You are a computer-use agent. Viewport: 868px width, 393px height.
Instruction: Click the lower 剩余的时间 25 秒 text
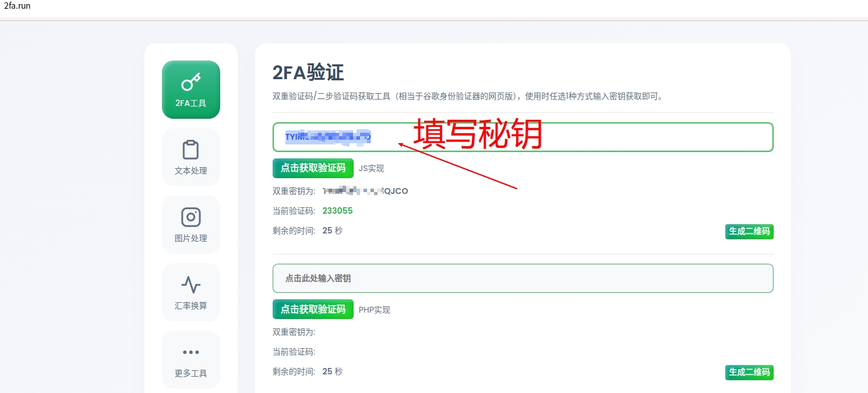(x=308, y=371)
